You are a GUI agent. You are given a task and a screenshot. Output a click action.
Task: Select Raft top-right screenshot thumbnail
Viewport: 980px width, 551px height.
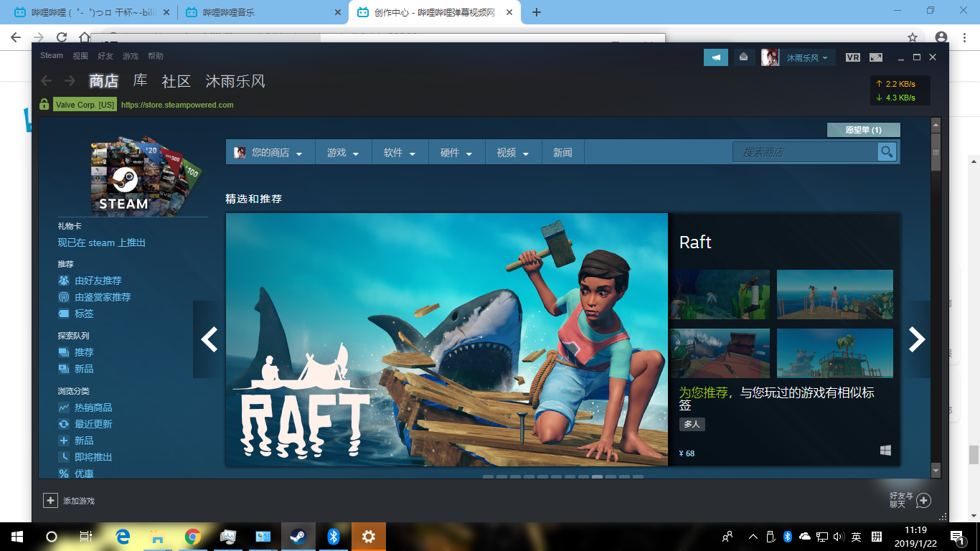[x=835, y=294]
